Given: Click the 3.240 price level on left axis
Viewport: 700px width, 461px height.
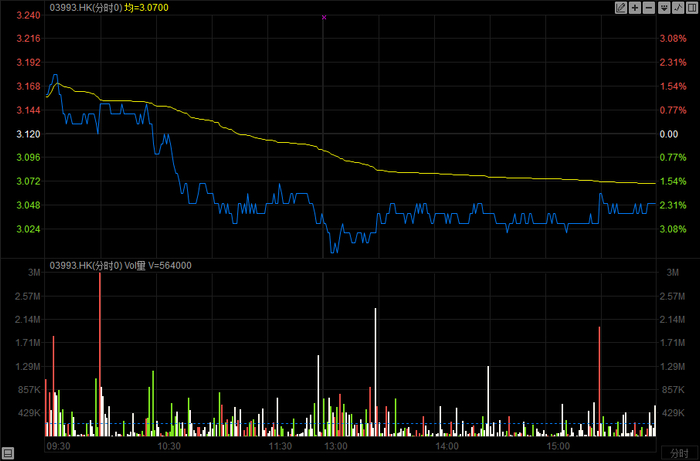Looking at the screenshot, I should point(29,15).
